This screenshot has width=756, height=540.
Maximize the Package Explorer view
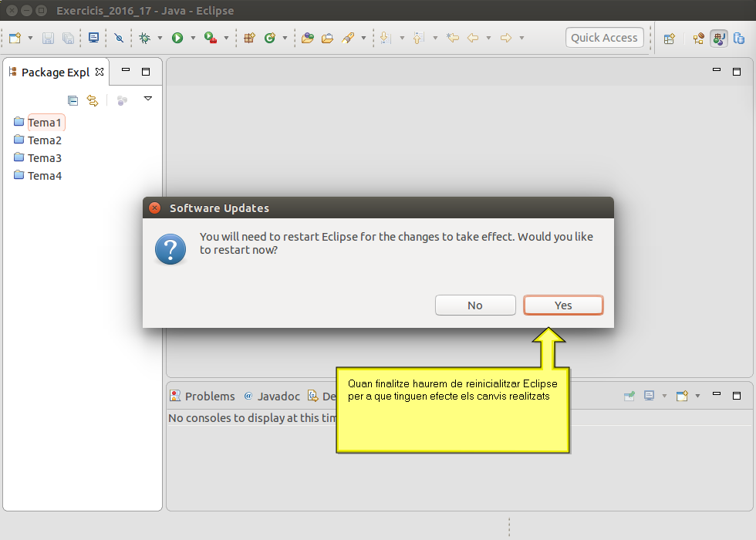(146, 72)
